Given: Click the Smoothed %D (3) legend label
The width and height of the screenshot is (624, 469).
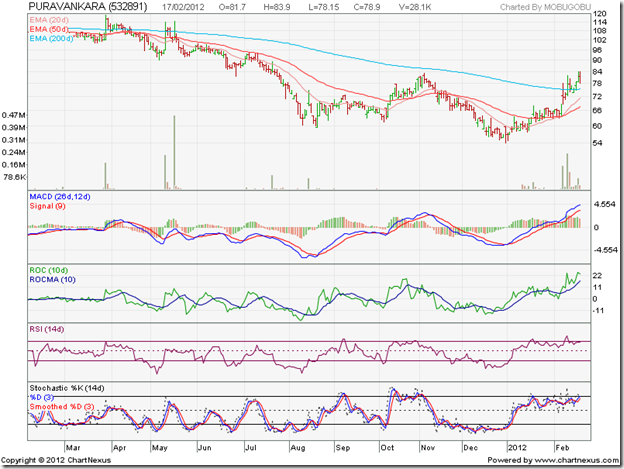Looking at the screenshot, I should pyautogui.click(x=63, y=404).
